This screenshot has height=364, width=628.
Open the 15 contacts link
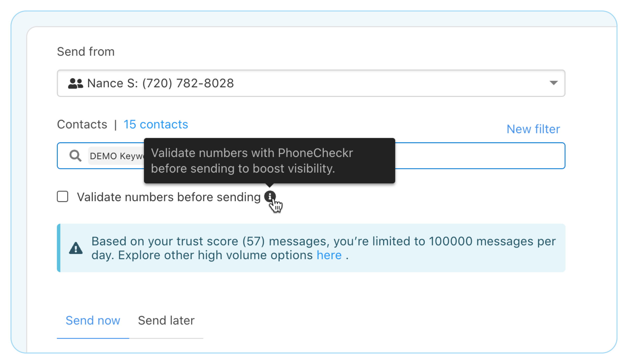click(x=155, y=124)
